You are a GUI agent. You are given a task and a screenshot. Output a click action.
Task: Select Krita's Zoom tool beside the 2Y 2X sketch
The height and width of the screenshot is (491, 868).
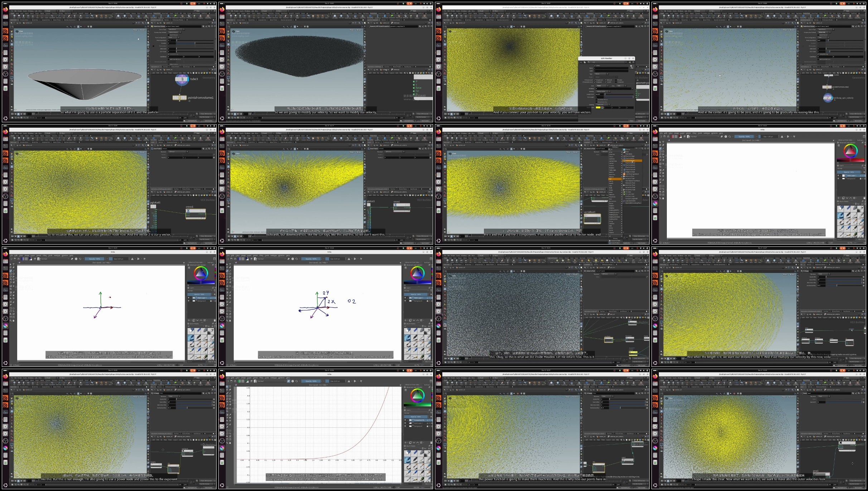click(x=227, y=320)
